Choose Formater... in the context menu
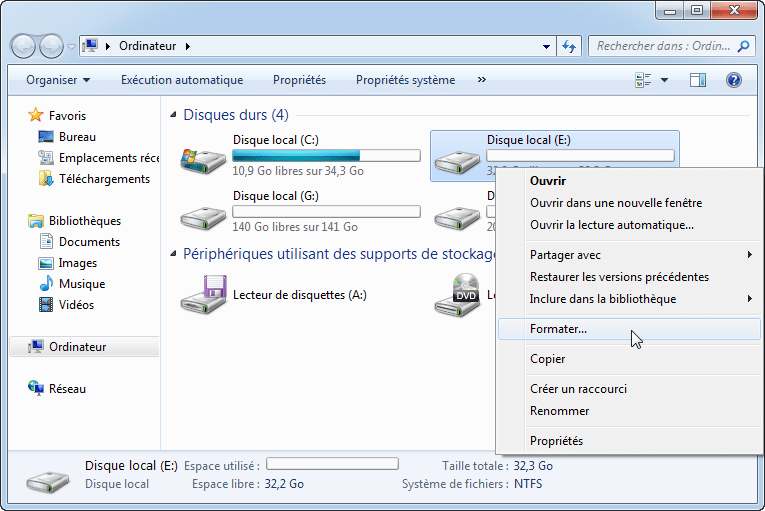 (629, 329)
